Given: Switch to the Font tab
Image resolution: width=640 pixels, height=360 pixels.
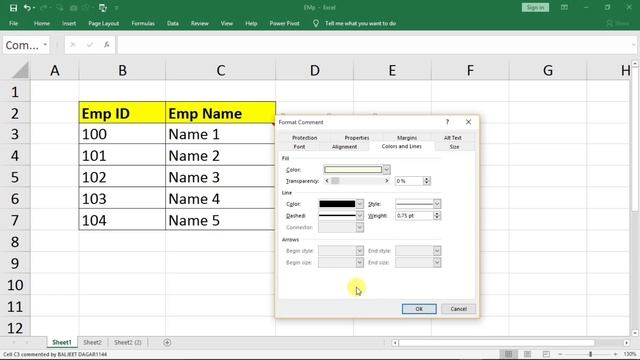Looking at the screenshot, I should tap(299, 147).
